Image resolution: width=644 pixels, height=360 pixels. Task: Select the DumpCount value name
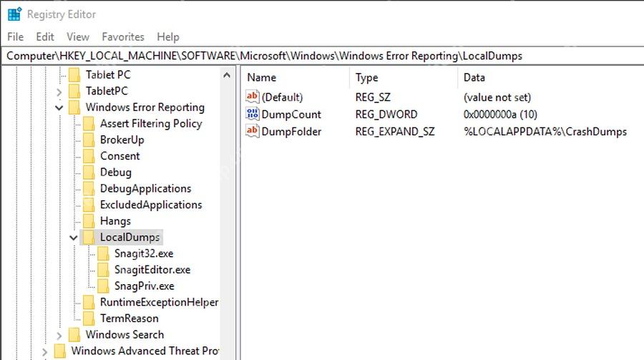(291, 115)
